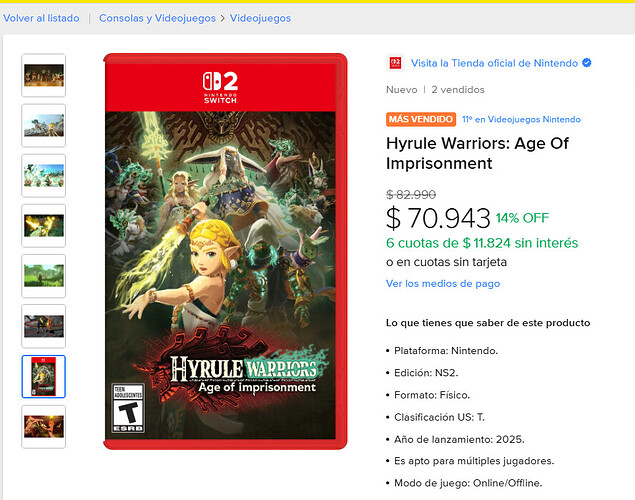This screenshot has width=635, height=500.
Task: Open the Videojuegos breadcrumb category
Action: [260, 18]
